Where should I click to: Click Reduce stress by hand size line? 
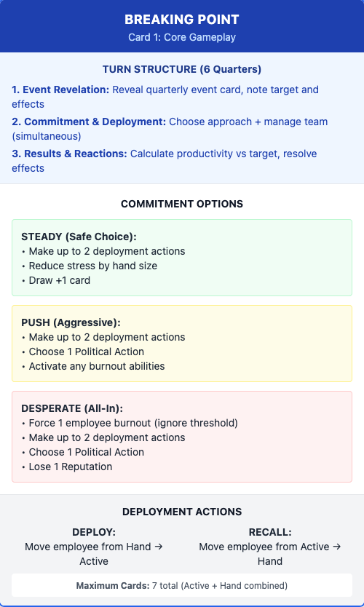[x=90, y=266]
